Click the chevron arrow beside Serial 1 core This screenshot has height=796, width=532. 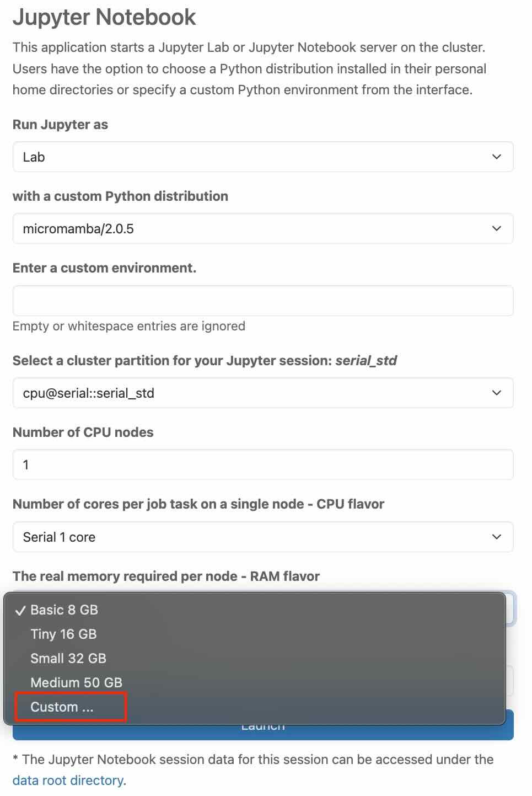(x=496, y=537)
